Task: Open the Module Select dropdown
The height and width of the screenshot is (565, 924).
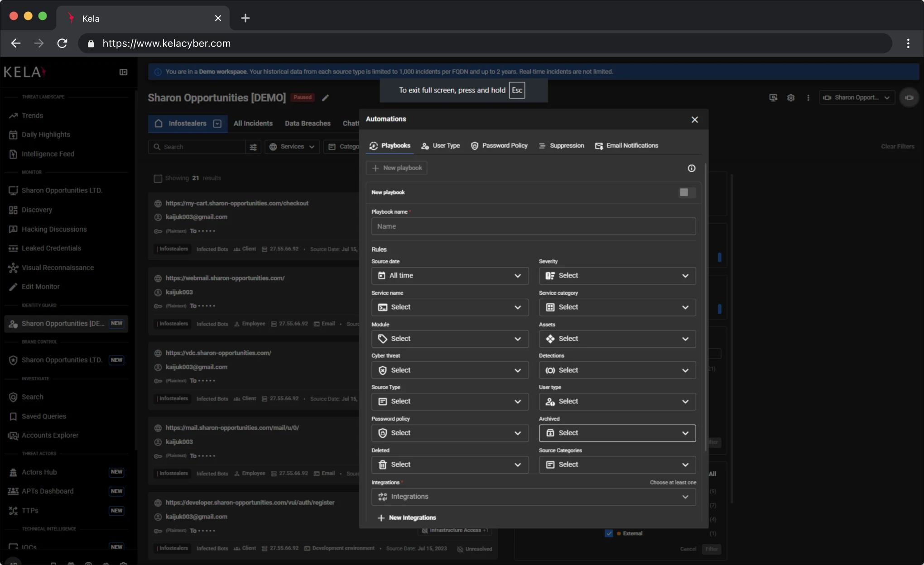Action: pyautogui.click(x=450, y=339)
